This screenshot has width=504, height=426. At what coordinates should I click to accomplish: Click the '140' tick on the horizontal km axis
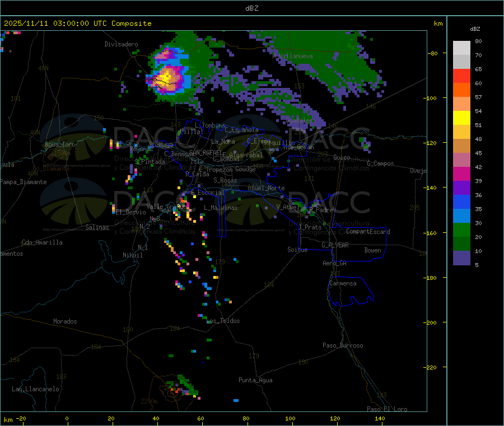(380, 419)
